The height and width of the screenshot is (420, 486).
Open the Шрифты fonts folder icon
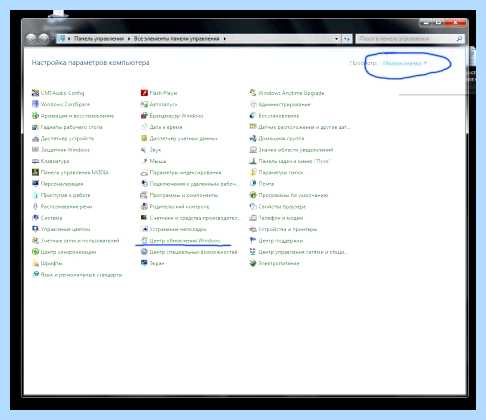click(35, 263)
